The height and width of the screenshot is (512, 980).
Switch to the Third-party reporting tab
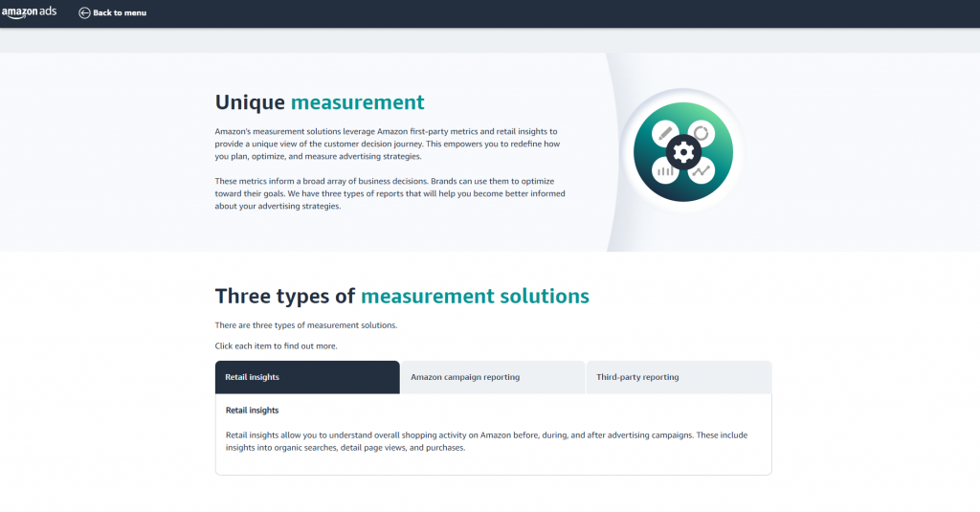[679, 377]
